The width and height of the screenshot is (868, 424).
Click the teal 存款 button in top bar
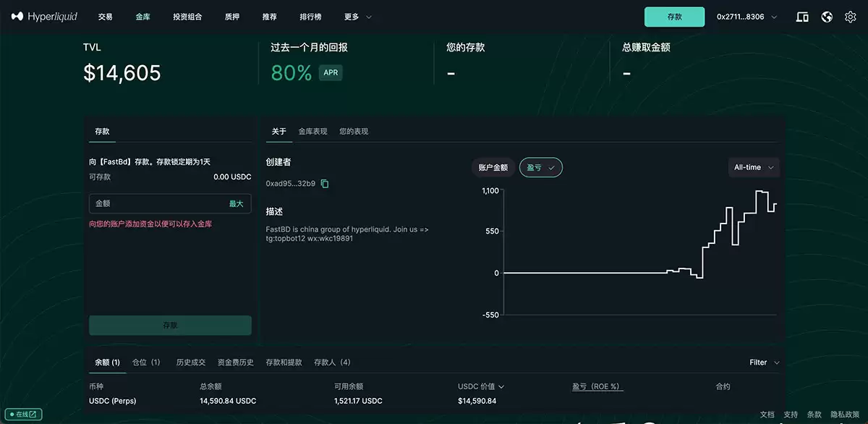[673, 16]
